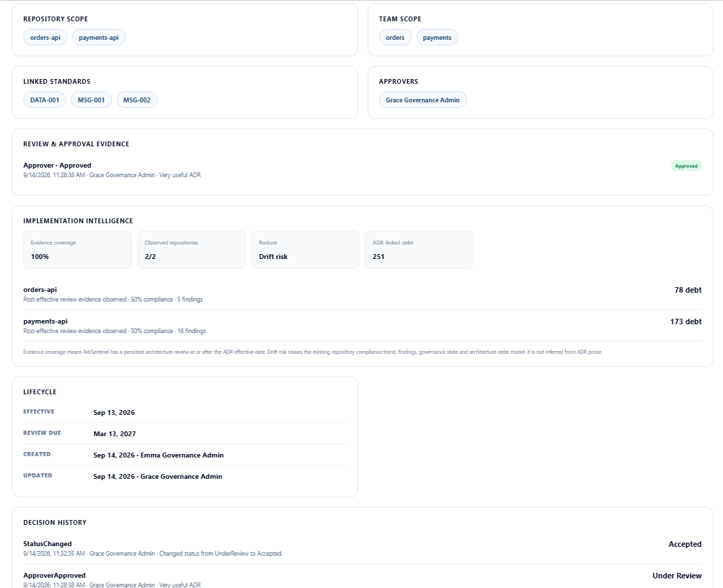723x588 pixels.
Task: Click the 5 findings compliance line
Action: click(113, 299)
